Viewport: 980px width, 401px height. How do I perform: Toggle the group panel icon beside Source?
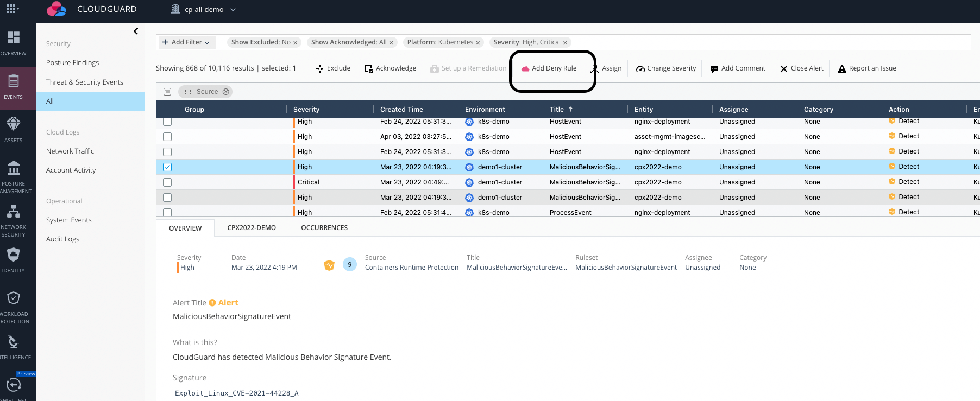point(167,92)
